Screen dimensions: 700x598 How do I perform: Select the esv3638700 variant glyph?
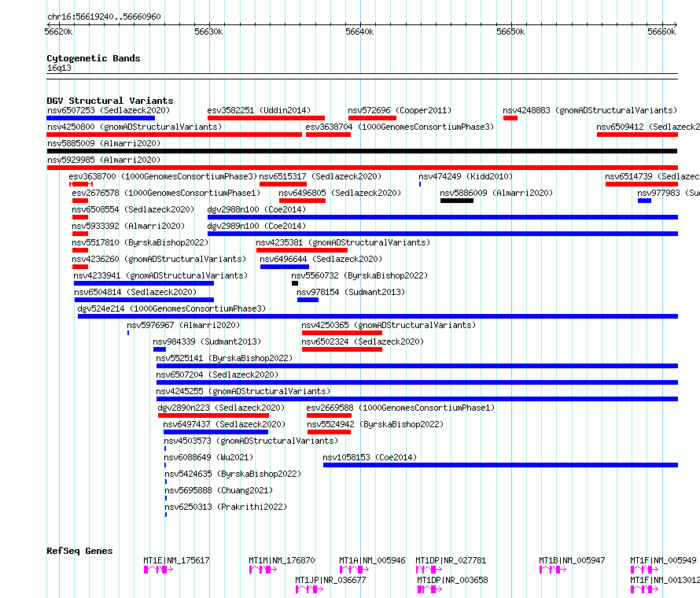(x=81, y=184)
